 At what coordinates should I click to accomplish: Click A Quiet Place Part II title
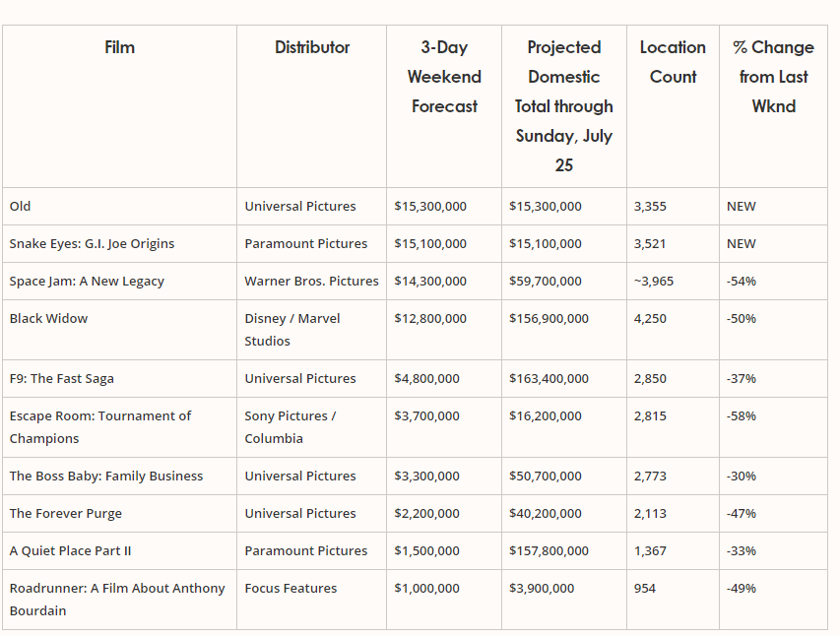click(70, 551)
